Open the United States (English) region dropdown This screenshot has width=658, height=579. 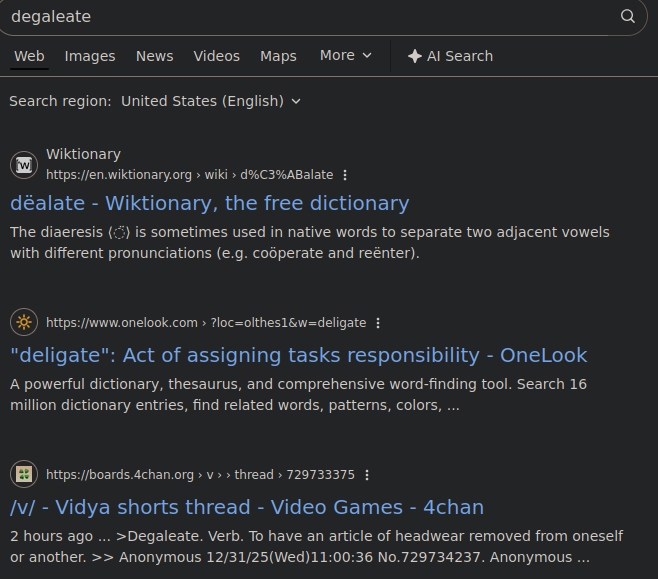click(211, 101)
